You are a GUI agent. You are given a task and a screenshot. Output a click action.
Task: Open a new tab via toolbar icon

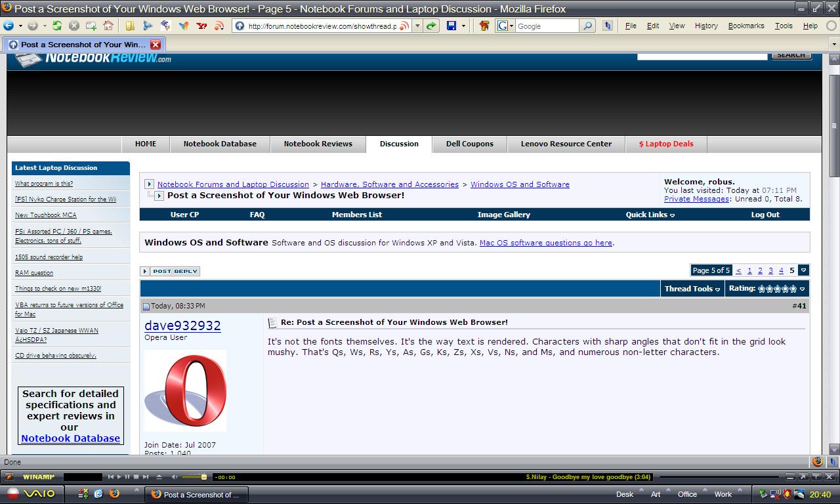tap(91, 26)
